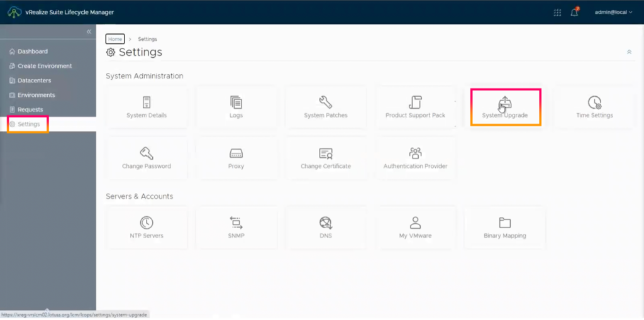
Task: Click the Create Environment sidebar icon
Action: click(x=12, y=66)
